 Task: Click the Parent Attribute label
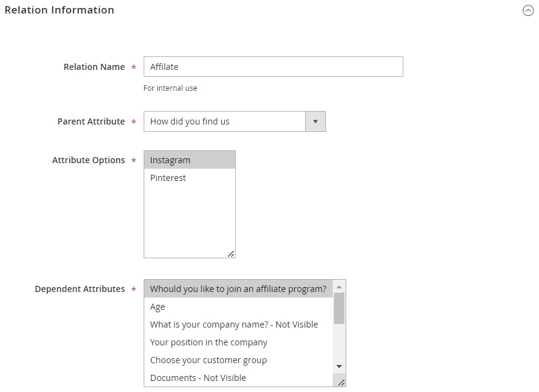pyautogui.click(x=91, y=121)
